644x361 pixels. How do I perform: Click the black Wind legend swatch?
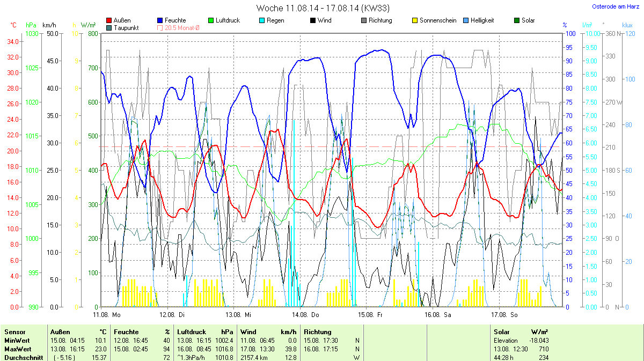(x=312, y=20)
